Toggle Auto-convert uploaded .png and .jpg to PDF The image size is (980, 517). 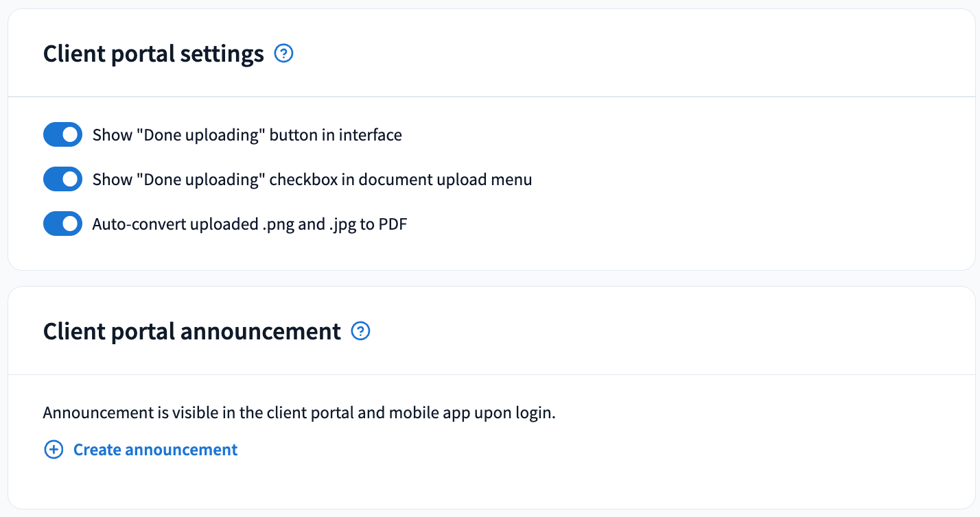pos(62,224)
